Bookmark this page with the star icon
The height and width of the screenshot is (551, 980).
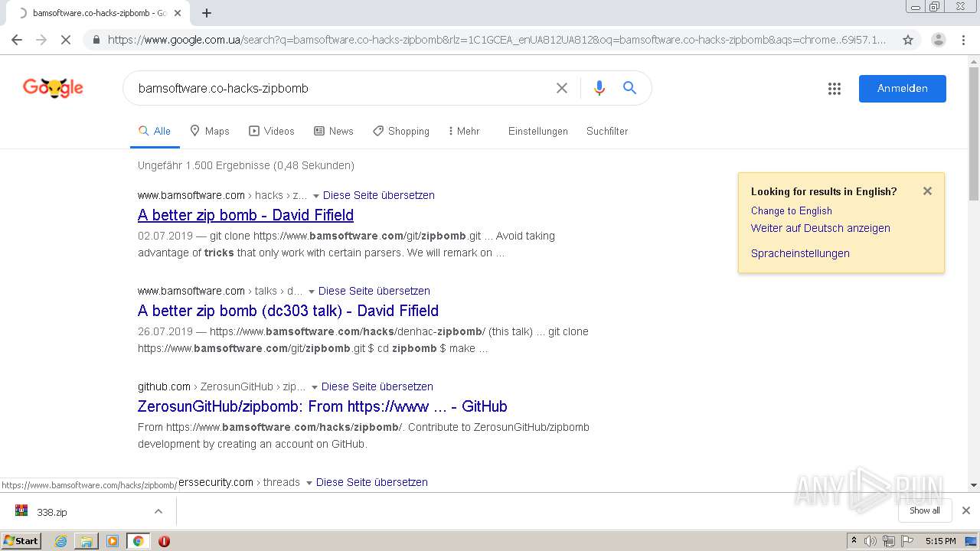[908, 40]
